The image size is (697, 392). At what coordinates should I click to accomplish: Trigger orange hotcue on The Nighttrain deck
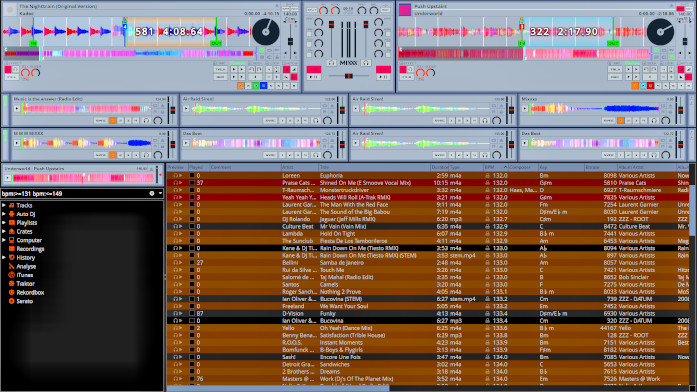[240, 85]
